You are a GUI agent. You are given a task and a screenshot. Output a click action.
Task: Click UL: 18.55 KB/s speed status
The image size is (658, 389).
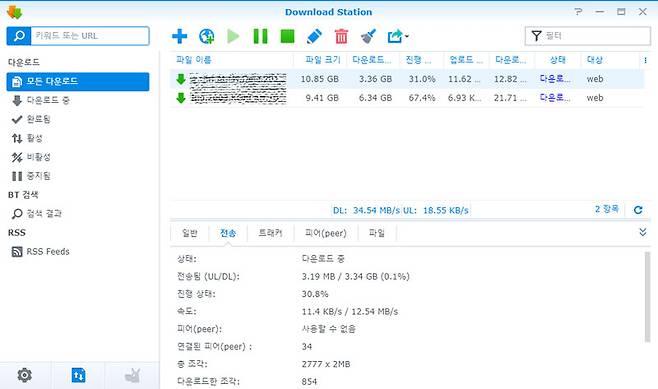click(x=436, y=210)
